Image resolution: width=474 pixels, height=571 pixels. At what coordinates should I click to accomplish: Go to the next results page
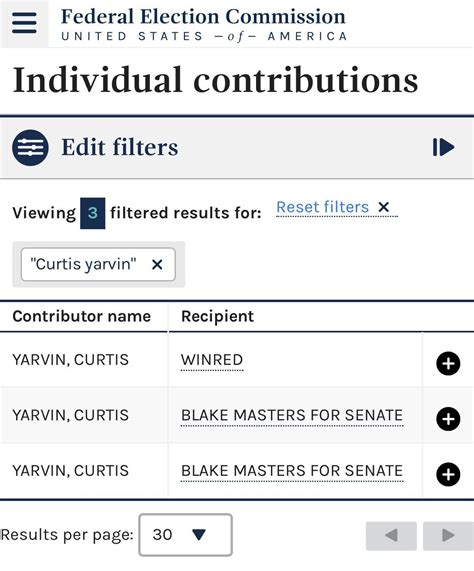click(x=449, y=536)
